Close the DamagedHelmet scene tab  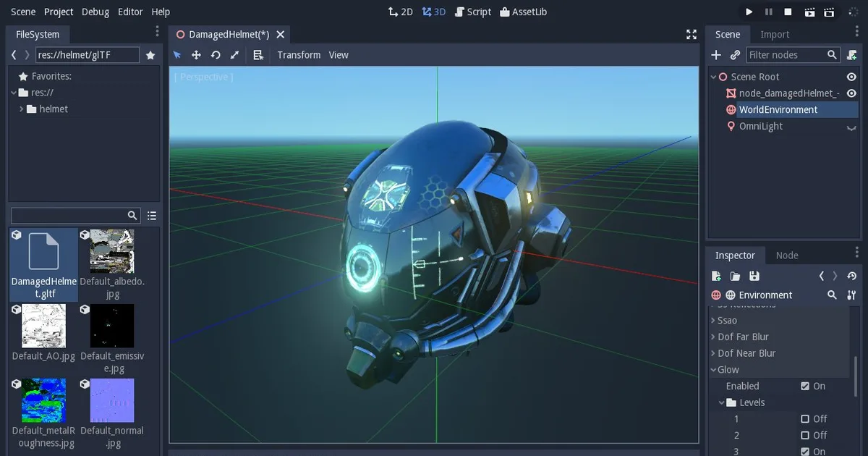point(281,34)
